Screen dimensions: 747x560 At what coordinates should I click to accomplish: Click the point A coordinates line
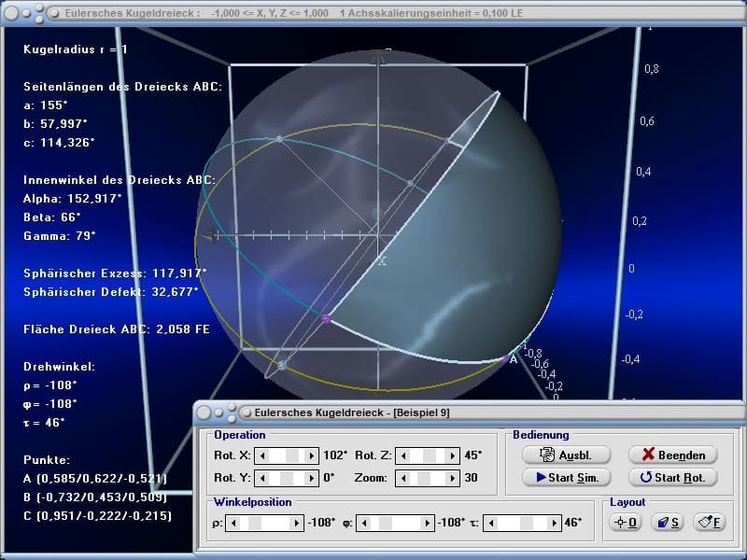[x=95, y=479]
